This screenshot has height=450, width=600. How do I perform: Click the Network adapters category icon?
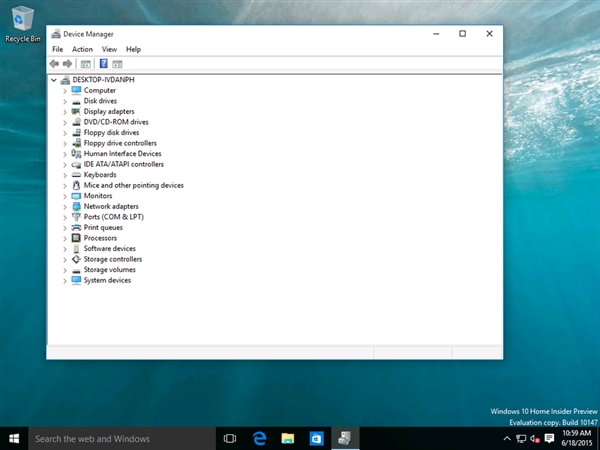pos(77,206)
